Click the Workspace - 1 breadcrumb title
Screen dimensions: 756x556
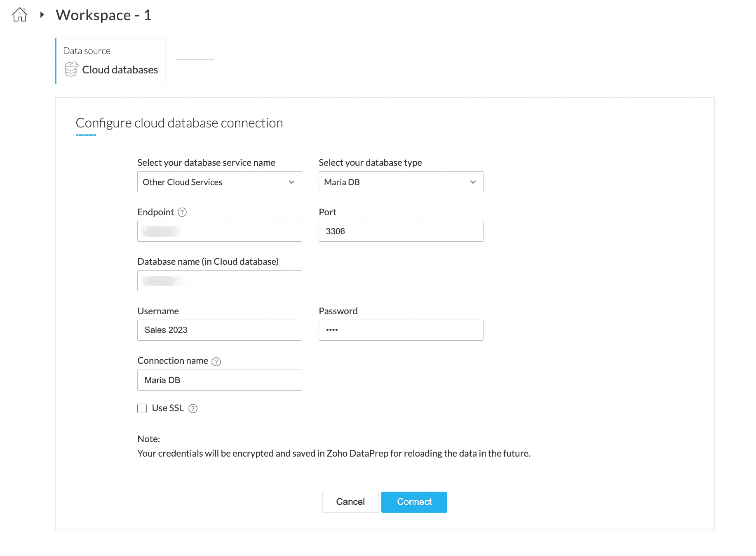(104, 15)
